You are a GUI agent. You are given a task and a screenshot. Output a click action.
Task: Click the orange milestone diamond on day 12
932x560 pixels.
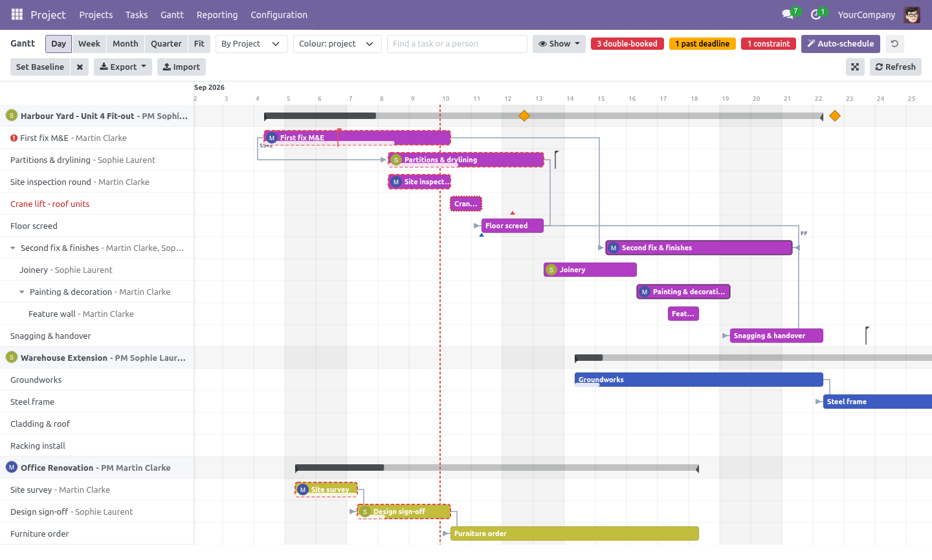point(524,116)
